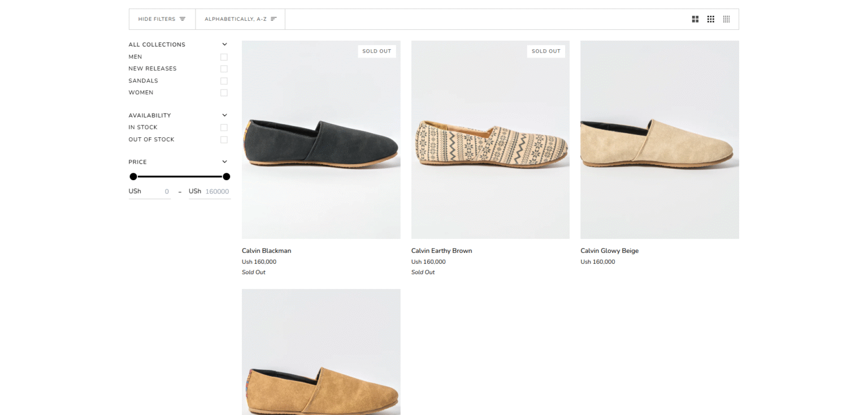Image resolution: width=868 pixels, height=415 pixels.
Task: Click the minimum handle of the price slider
Action: [x=133, y=176]
